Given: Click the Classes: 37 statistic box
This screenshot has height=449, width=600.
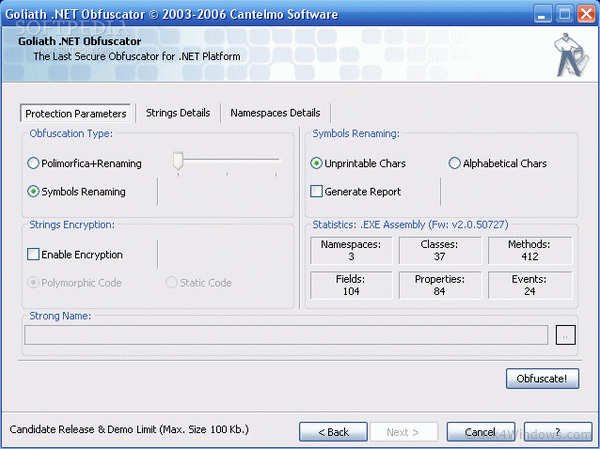Looking at the screenshot, I should [440, 250].
